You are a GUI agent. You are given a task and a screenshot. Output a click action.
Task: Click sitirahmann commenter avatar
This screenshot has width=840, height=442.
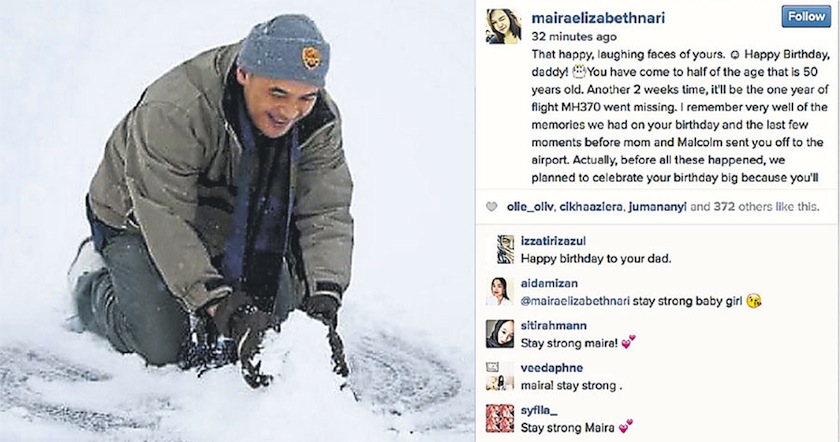500,334
